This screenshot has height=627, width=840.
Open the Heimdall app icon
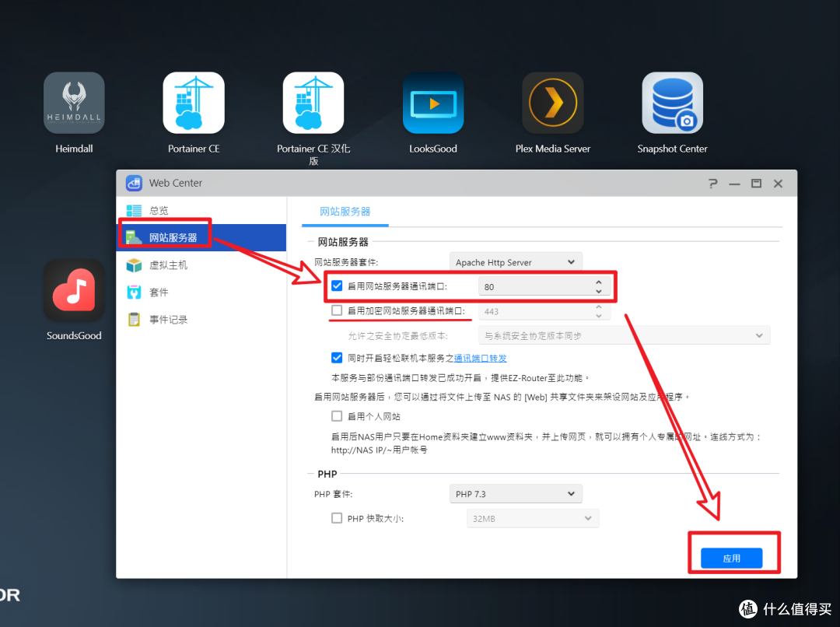click(x=74, y=103)
